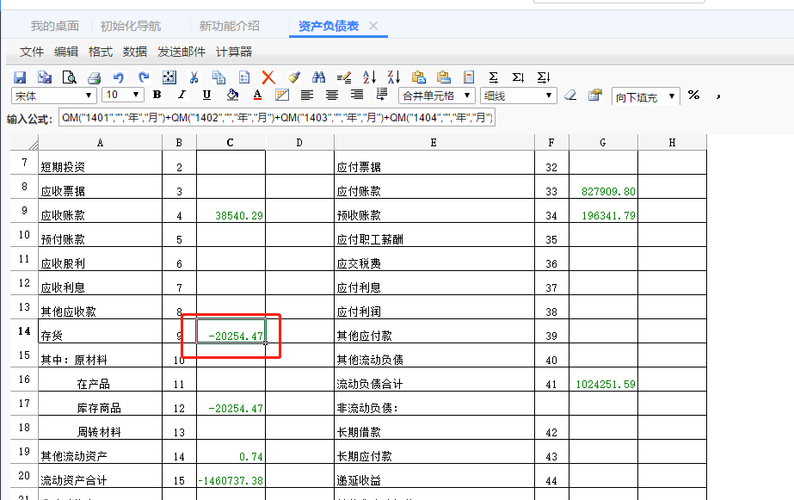
Task: Toggle bold formatting
Action: click(157, 96)
